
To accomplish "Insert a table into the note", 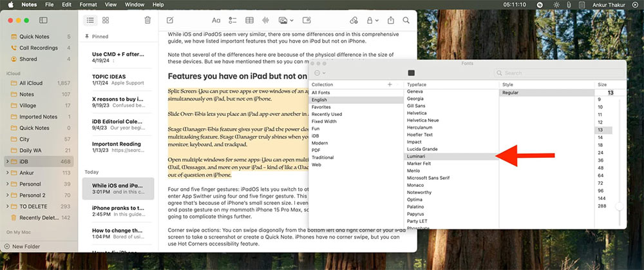I will tap(249, 20).
